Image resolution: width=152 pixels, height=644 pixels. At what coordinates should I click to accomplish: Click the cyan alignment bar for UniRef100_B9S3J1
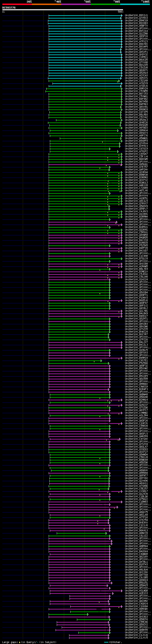(85, 15)
